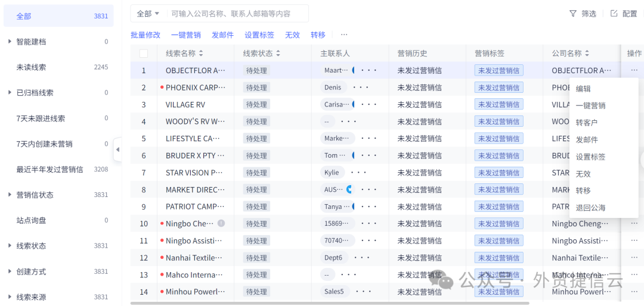Screen dimensions: 644x306
Task: Click 一键营销 in the action bar
Action: tap(186, 35)
